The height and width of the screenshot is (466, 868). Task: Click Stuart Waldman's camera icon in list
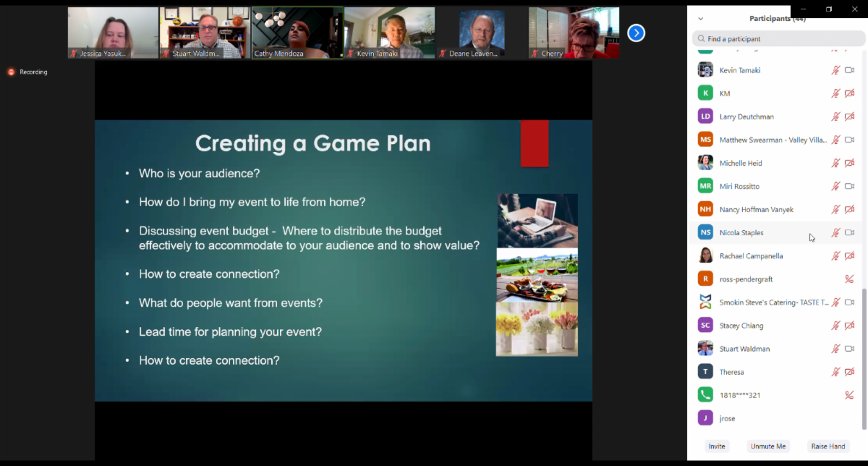pos(850,348)
